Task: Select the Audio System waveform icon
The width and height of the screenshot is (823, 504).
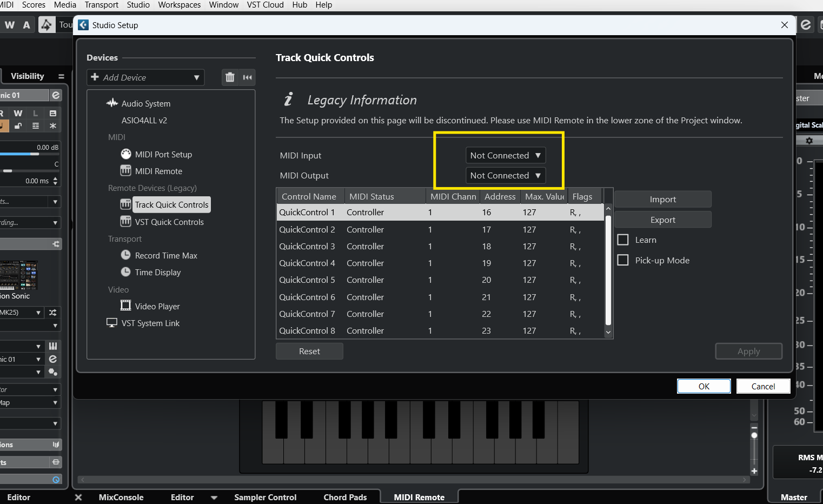Action: click(x=112, y=103)
